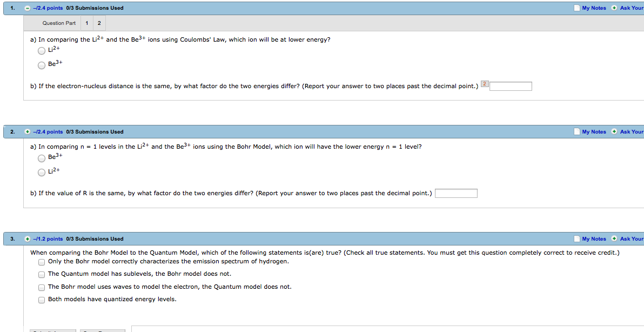The image size is (644, 332).
Task: Click the small red '2' part badge in question 1
Action: point(484,84)
